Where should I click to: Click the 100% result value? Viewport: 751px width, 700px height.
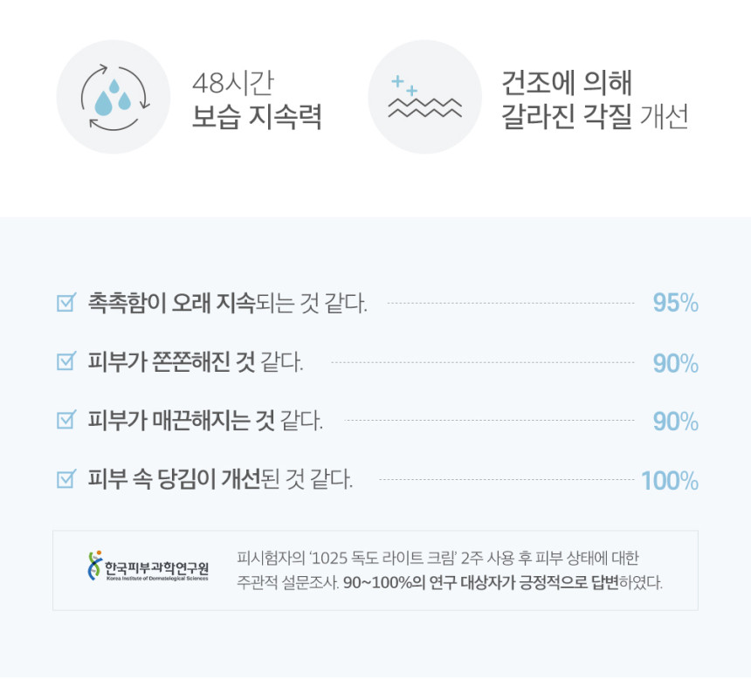click(670, 481)
